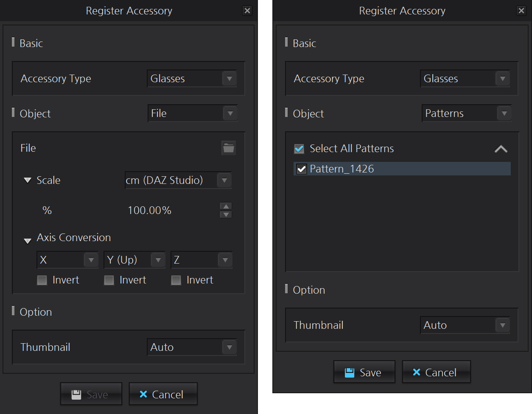Enable Invert checkbox under Y (Up) axis
Image resolution: width=532 pixels, height=414 pixels.
109,280
